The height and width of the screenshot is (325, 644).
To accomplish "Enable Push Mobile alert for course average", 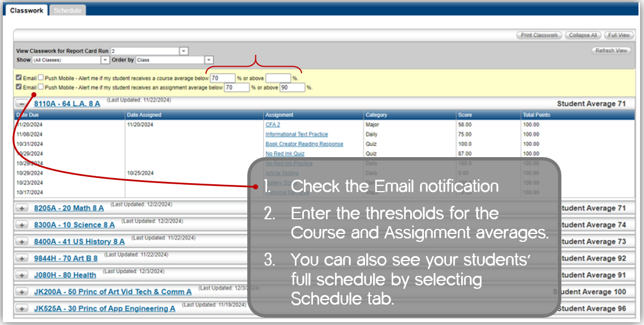I will point(41,78).
